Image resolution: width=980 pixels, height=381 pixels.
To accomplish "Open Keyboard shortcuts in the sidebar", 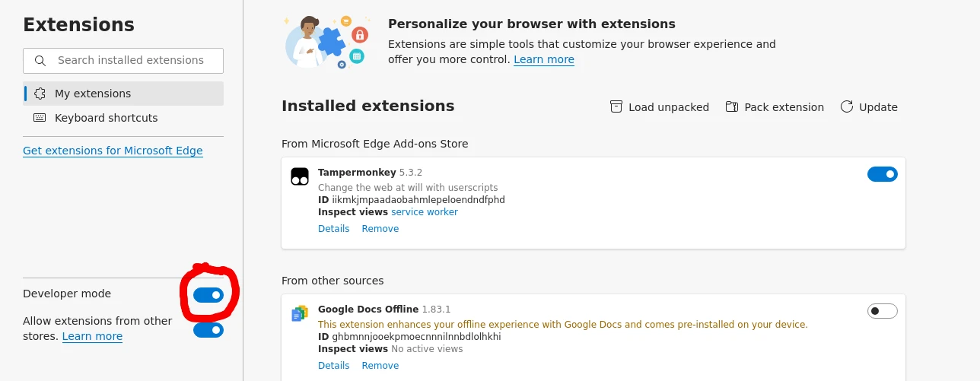I will tap(123, 118).
